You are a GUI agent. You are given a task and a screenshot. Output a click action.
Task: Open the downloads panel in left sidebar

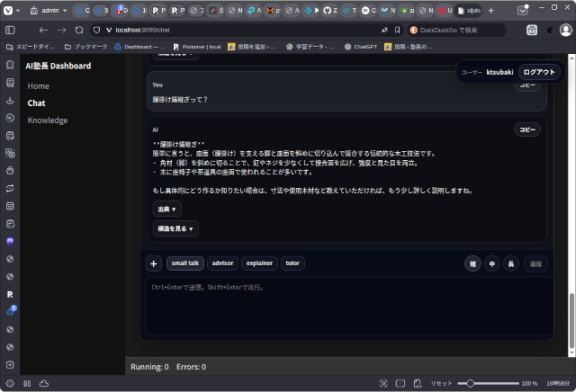[10, 100]
